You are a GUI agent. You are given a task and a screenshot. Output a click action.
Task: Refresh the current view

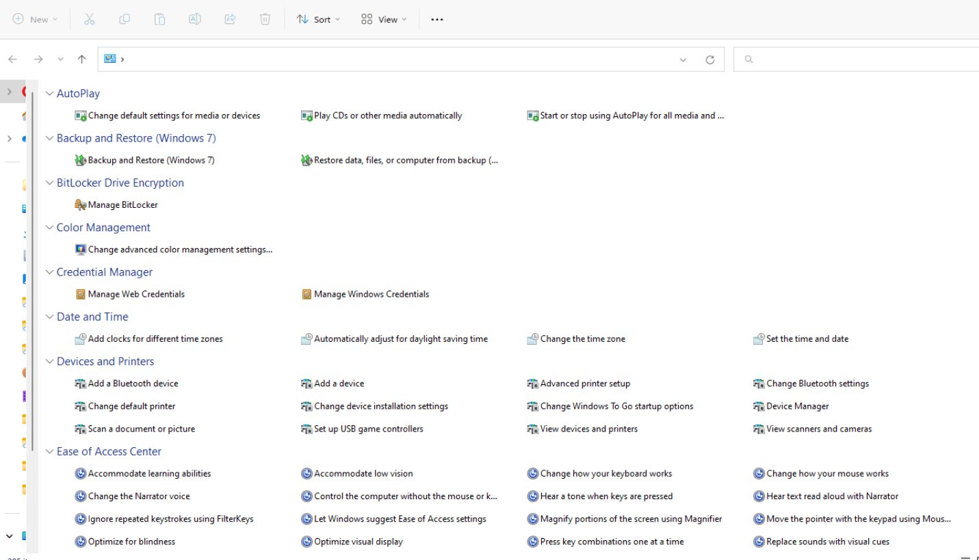tap(710, 59)
